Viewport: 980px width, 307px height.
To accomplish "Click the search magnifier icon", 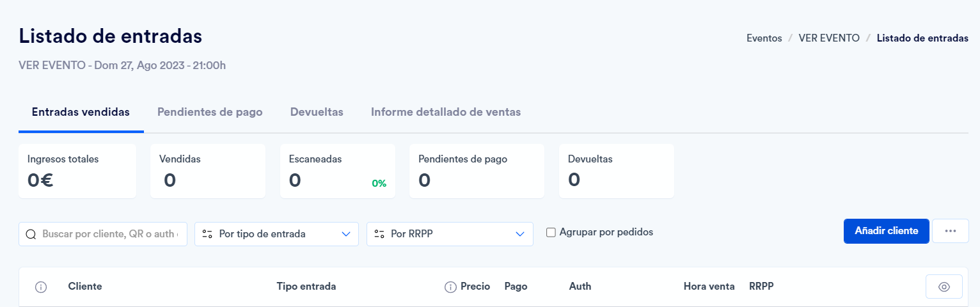I will [x=31, y=234].
